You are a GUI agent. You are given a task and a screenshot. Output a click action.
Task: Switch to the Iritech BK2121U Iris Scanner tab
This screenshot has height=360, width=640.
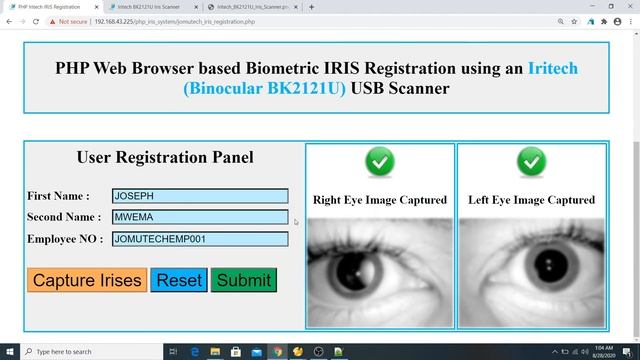pos(149,7)
